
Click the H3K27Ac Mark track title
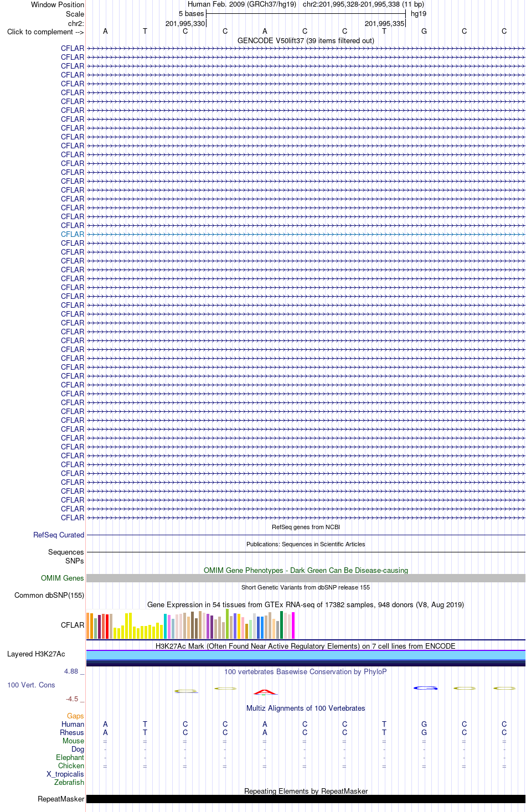306,646
